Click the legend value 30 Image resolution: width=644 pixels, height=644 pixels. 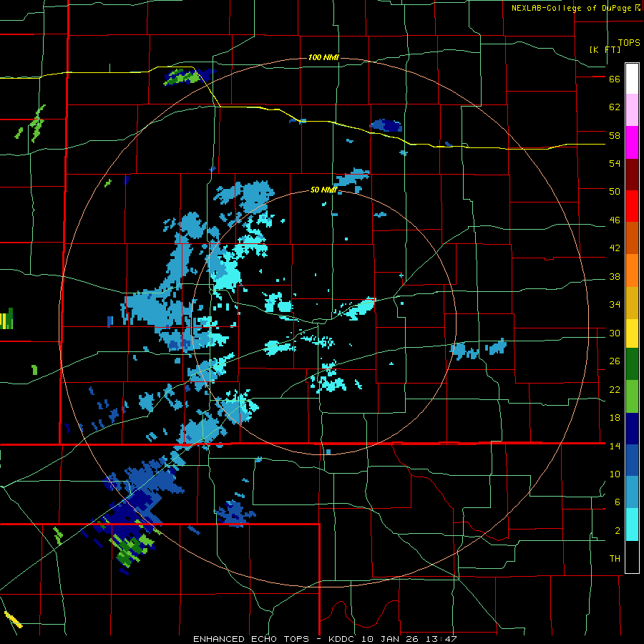point(615,333)
